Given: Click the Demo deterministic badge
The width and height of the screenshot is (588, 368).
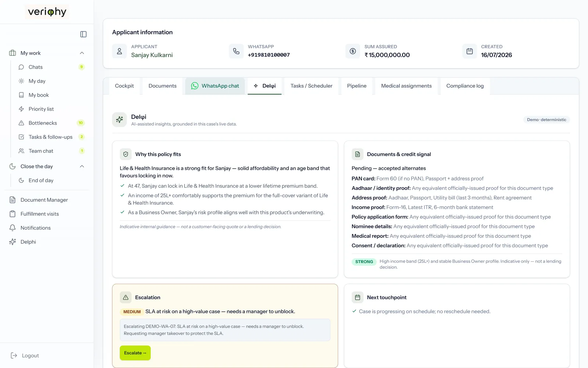Looking at the screenshot, I should point(546,120).
